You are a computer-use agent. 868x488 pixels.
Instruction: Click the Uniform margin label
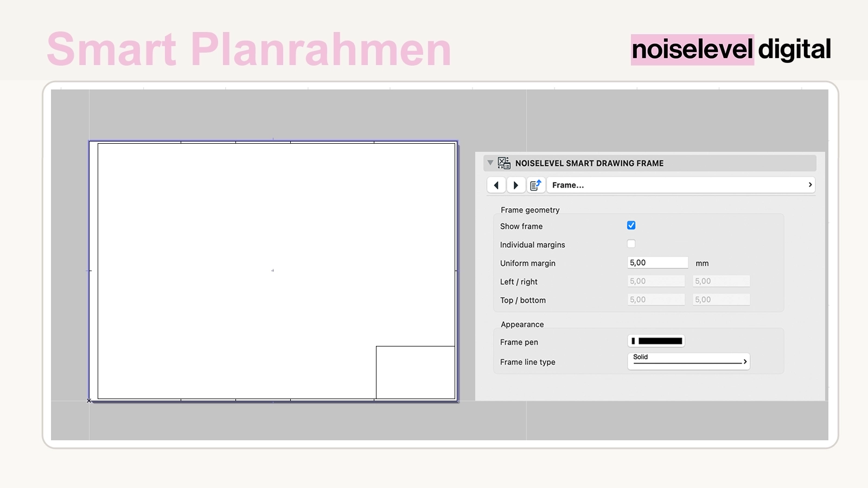point(528,263)
